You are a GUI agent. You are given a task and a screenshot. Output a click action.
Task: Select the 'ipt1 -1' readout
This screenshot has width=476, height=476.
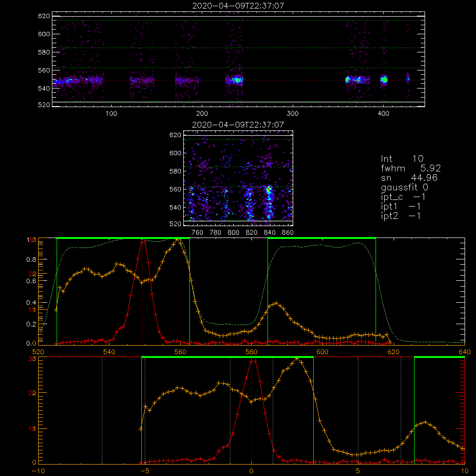tap(401, 207)
